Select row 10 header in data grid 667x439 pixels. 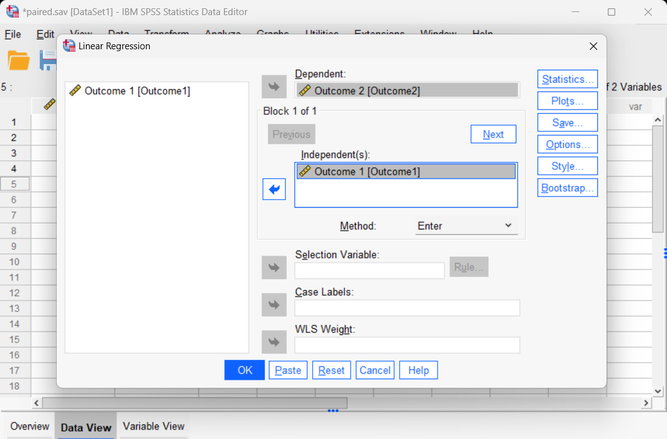pyautogui.click(x=14, y=262)
